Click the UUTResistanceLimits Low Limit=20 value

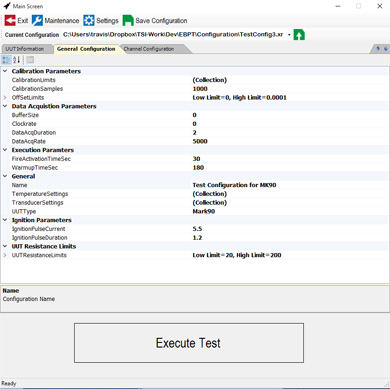click(x=237, y=255)
